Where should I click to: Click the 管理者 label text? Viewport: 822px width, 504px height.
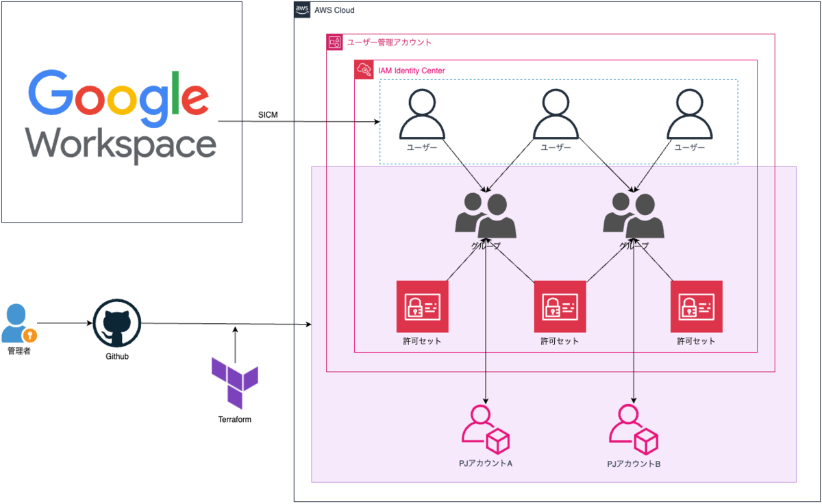click(19, 351)
